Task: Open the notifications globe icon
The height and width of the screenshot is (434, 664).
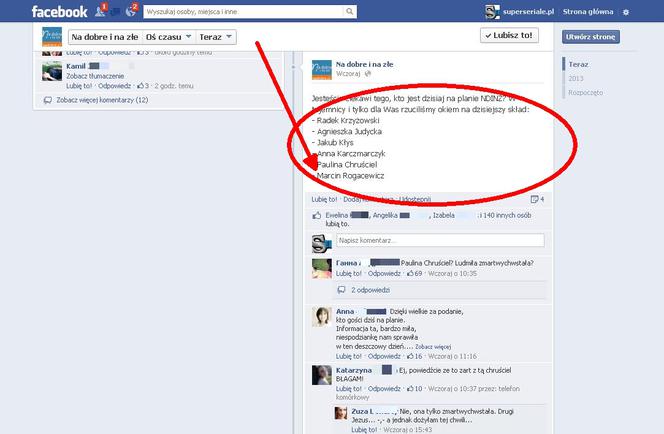Action: point(131,11)
